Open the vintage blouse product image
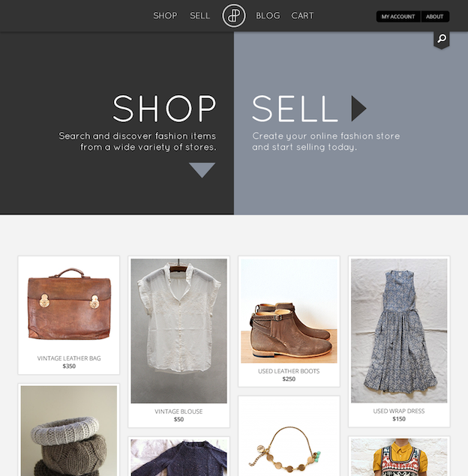The image size is (468, 476). tap(179, 331)
